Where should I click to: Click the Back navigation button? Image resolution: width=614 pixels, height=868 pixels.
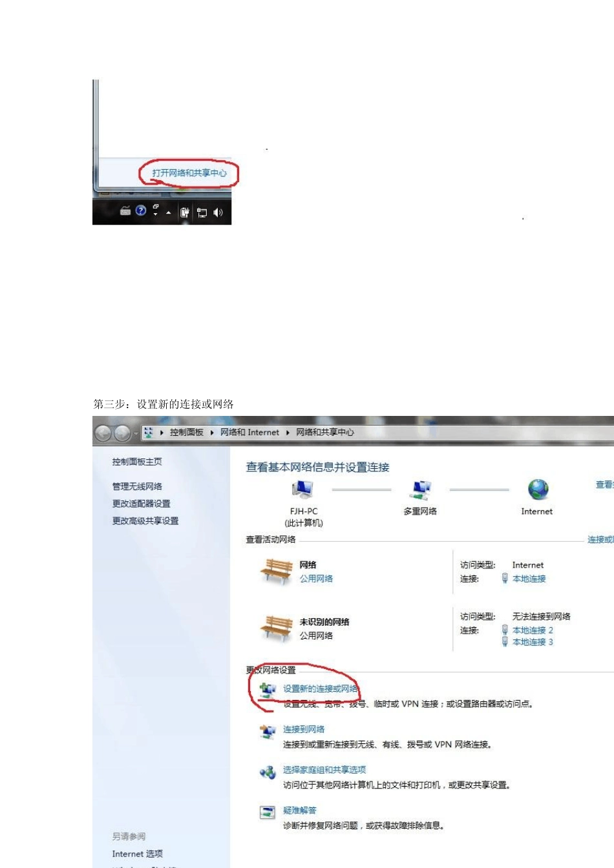[103, 433]
